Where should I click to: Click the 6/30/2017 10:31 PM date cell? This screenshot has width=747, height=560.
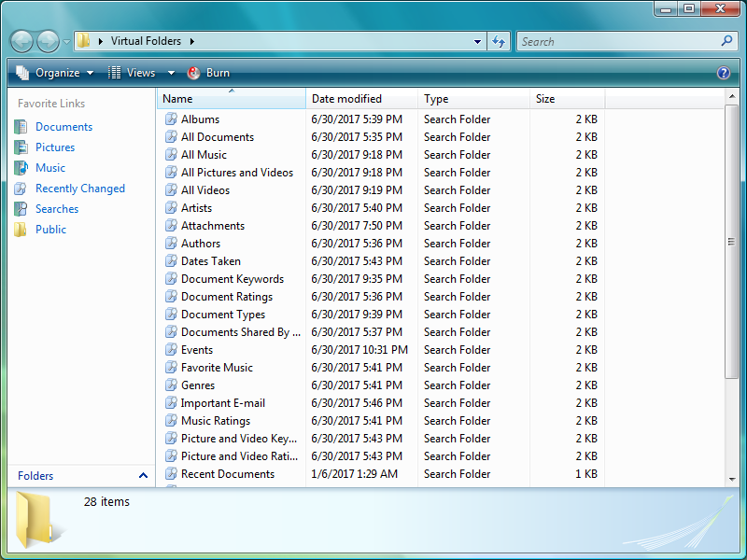tap(359, 349)
